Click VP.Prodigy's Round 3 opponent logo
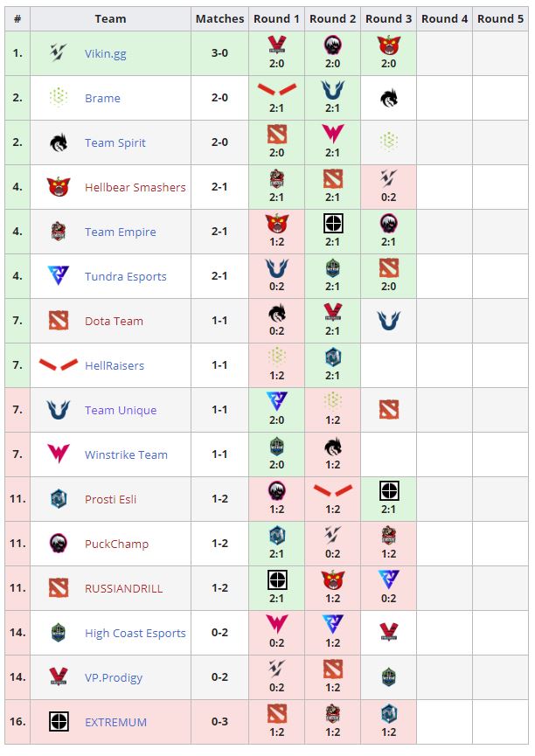This screenshot has width=535, height=756. coord(389,677)
